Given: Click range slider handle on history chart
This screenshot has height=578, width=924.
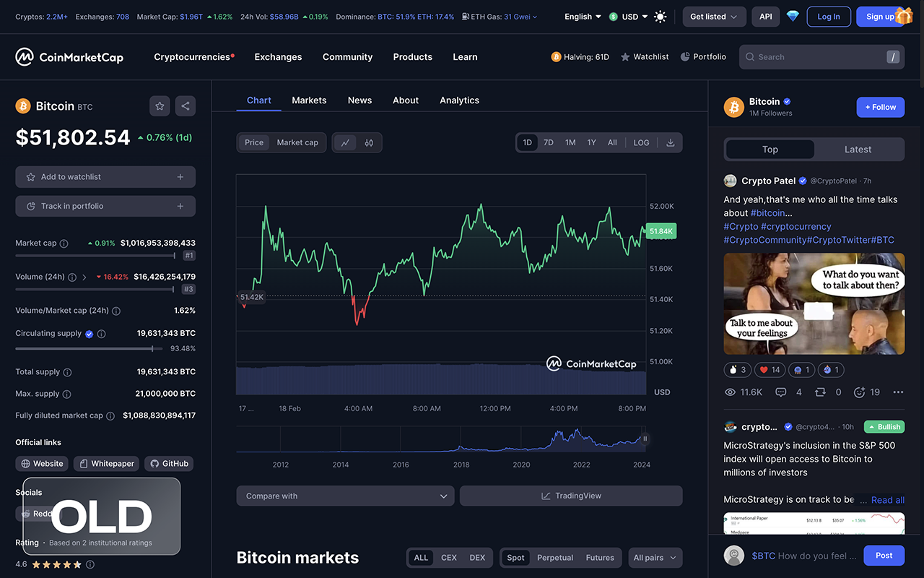Looking at the screenshot, I should 645,439.
